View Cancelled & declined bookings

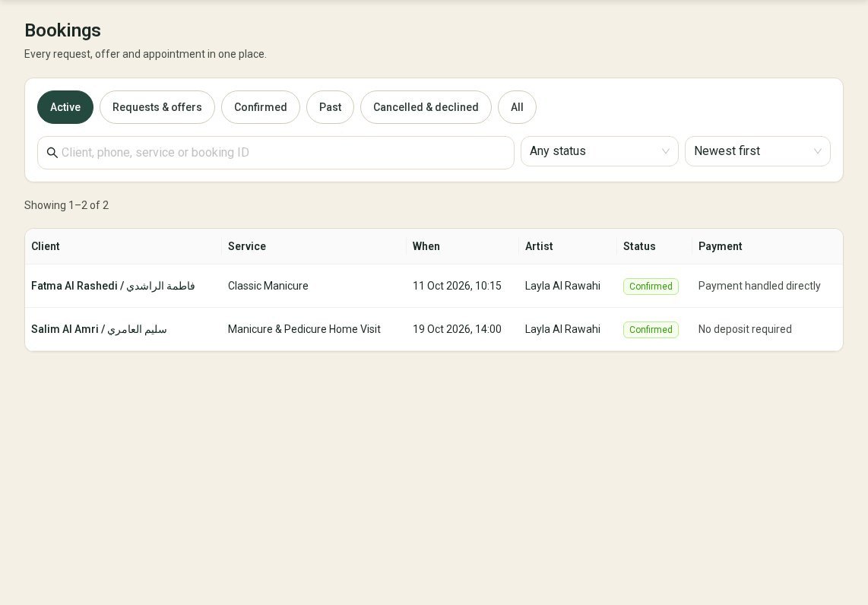pos(426,107)
